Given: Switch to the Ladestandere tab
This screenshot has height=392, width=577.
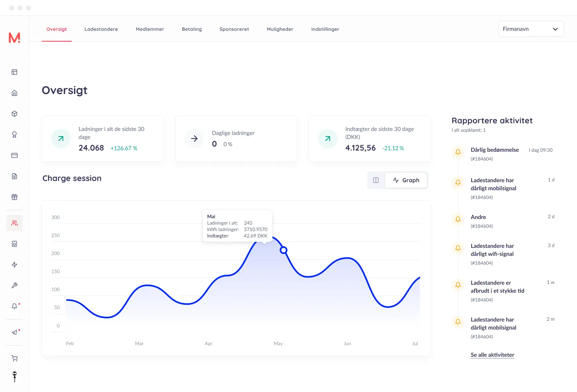Looking at the screenshot, I should click(101, 29).
